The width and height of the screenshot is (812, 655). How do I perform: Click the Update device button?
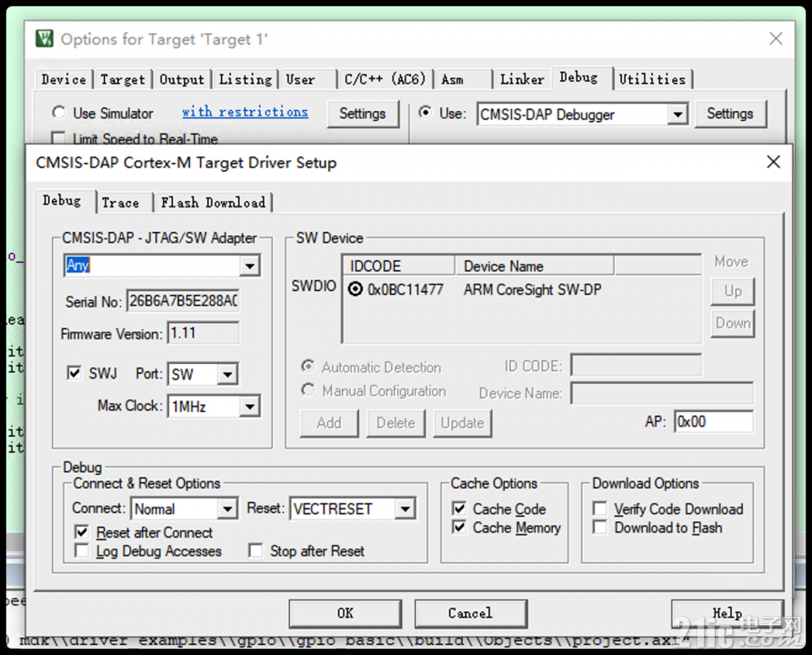(x=462, y=423)
